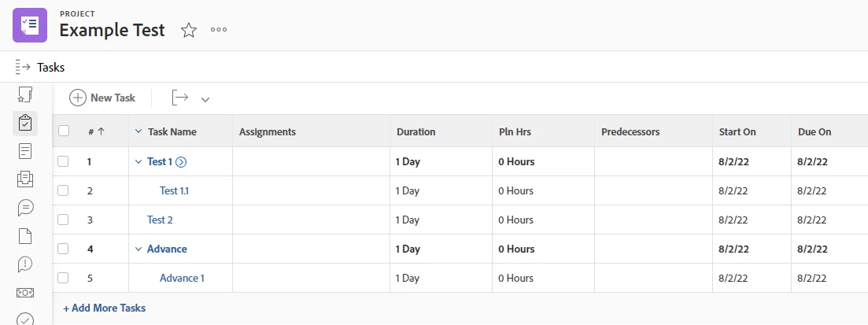Collapse the Advance parent task
868x325 pixels.
click(x=139, y=249)
